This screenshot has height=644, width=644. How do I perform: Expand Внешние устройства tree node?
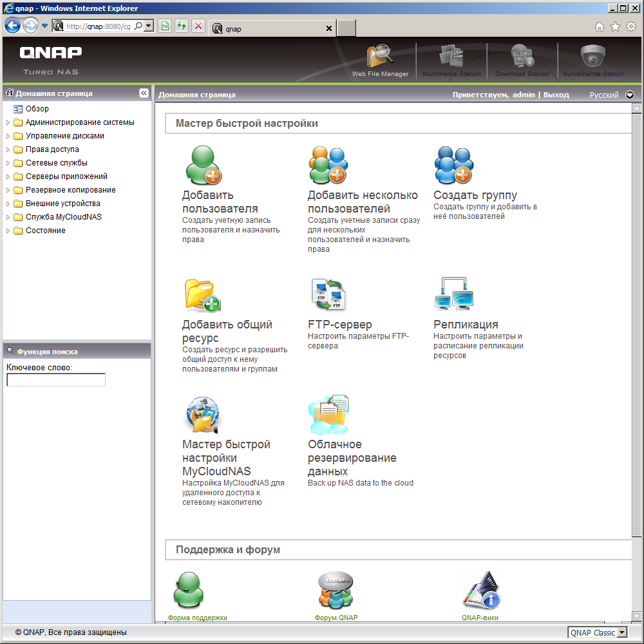8,204
